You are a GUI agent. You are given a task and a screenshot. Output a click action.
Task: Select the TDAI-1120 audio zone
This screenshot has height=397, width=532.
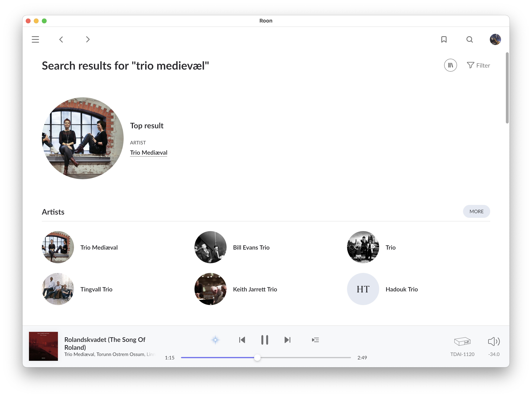(x=462, y=341)
